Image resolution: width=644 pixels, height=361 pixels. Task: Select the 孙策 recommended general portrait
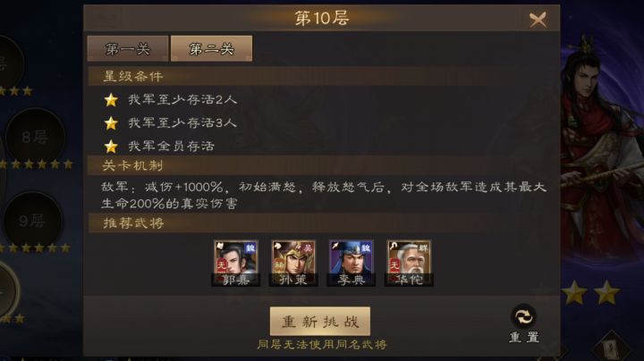[293, 263]
